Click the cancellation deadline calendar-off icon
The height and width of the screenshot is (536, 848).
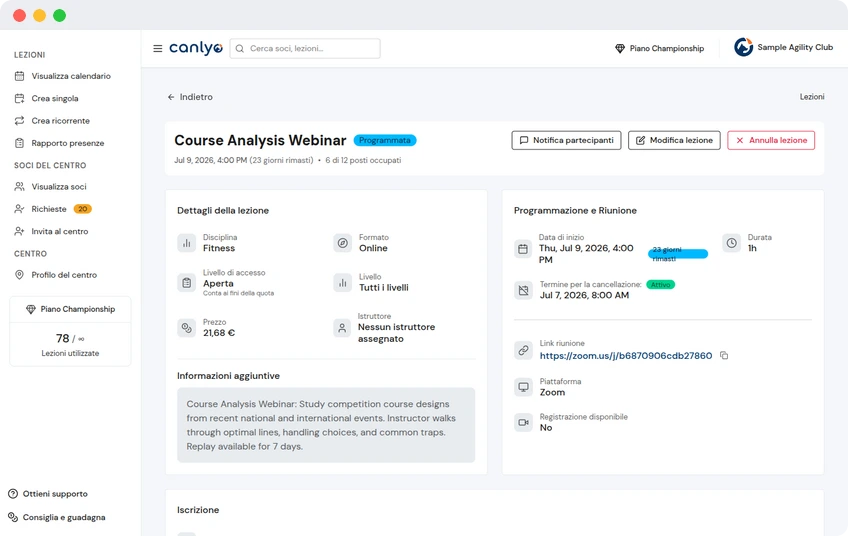[523, 290]
